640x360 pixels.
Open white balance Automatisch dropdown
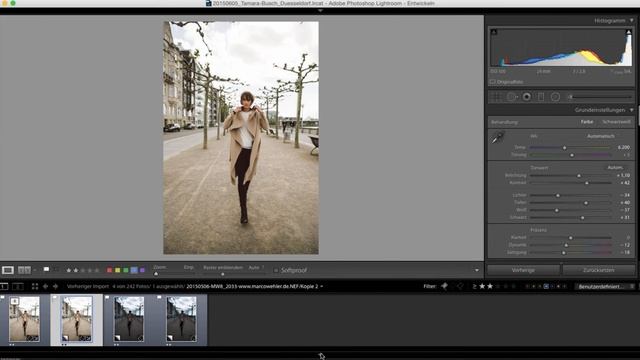pos(600,136)
